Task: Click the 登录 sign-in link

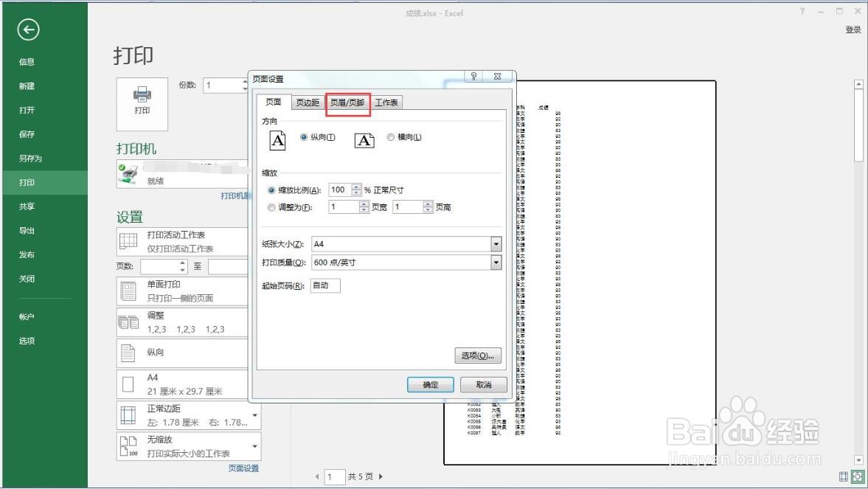Action: click(853, 30)
